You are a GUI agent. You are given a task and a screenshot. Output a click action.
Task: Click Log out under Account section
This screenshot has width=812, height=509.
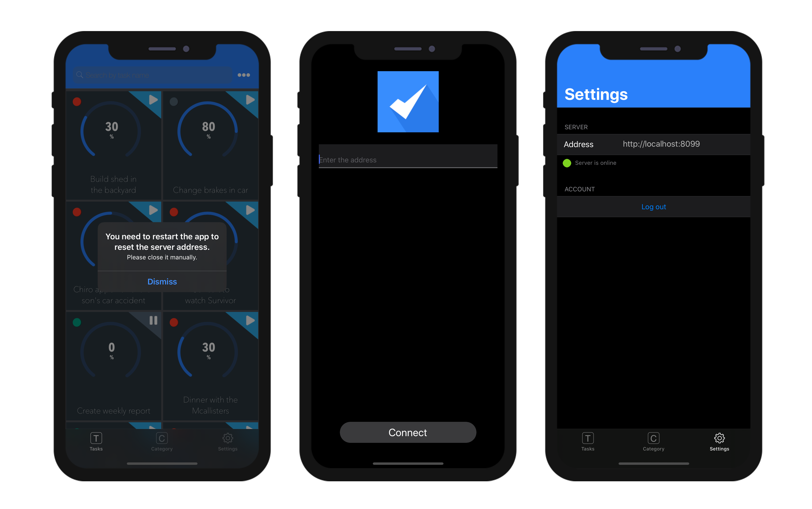(x=652, y=206)
